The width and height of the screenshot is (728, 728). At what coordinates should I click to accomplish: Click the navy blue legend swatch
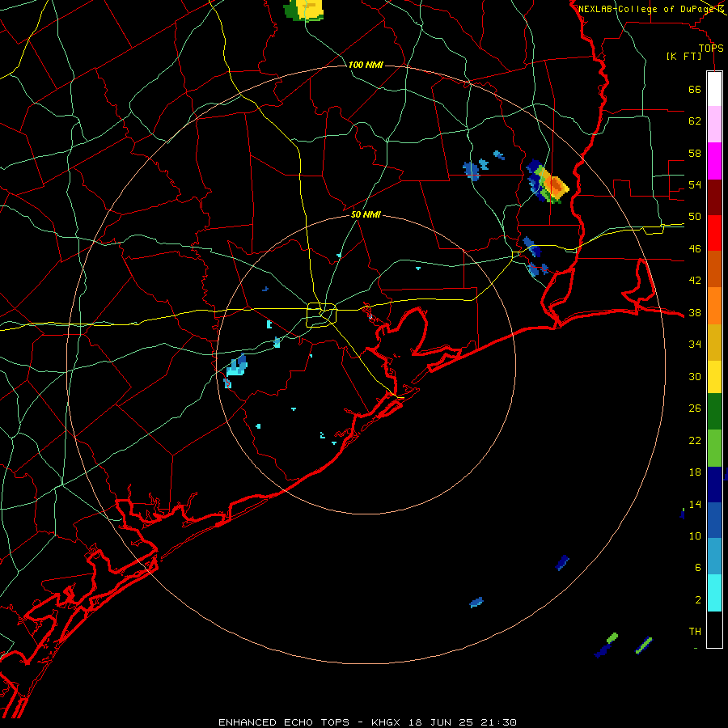pos(714,485)
